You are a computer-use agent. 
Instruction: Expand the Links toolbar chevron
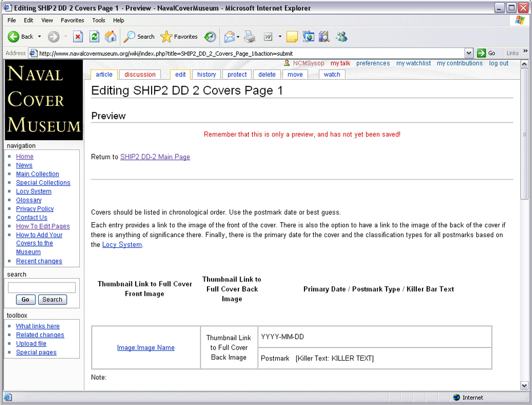click(525, 52)
